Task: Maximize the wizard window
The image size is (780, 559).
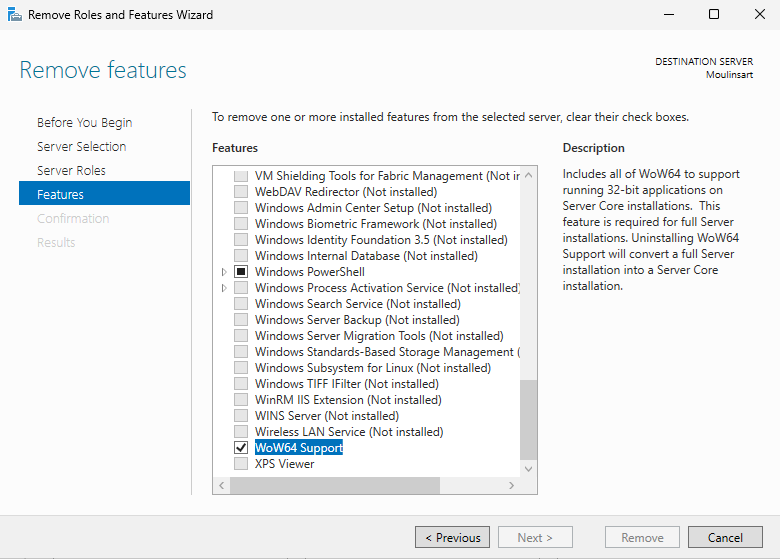Action: pyautogui.click(x=714, y=15)
